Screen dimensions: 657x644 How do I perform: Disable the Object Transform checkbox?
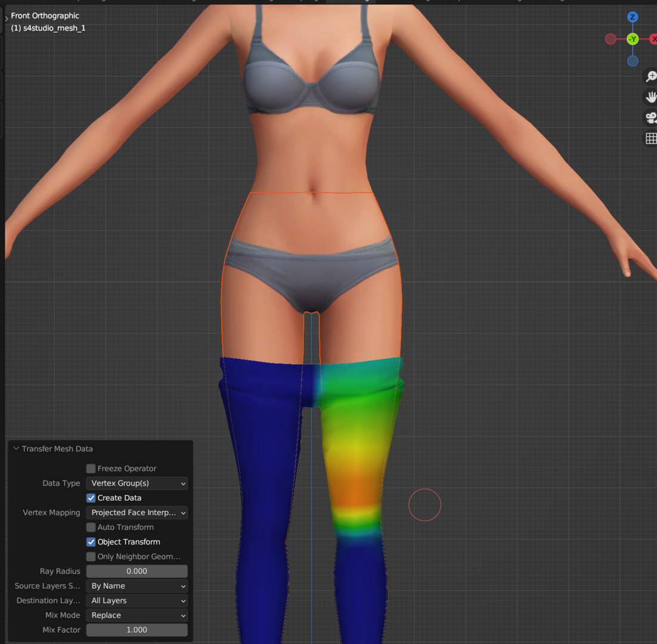click(91, 542)
